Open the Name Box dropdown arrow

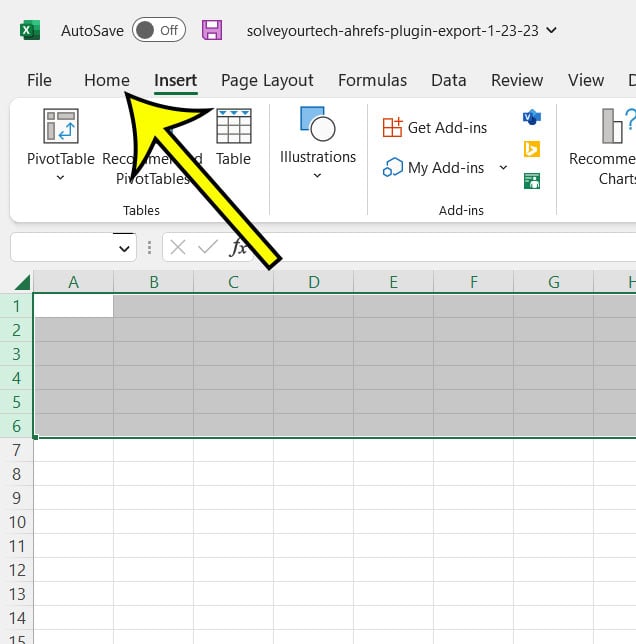point(124,248)
